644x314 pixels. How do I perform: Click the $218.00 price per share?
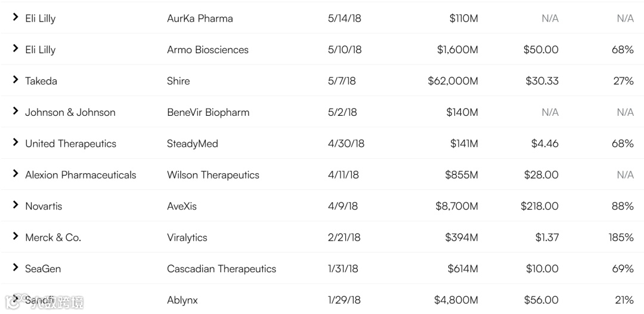click(x=539, y=207)
